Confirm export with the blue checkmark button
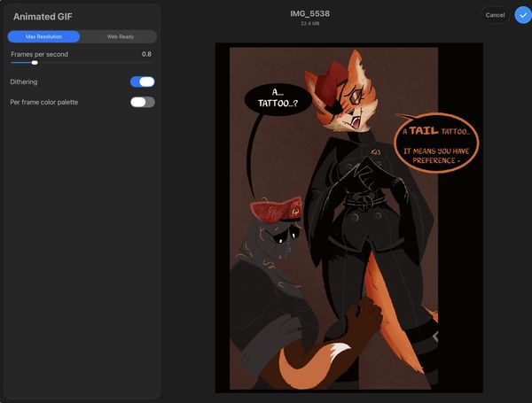The width and height of the screenshot is (532, 403). pos(523,15)
